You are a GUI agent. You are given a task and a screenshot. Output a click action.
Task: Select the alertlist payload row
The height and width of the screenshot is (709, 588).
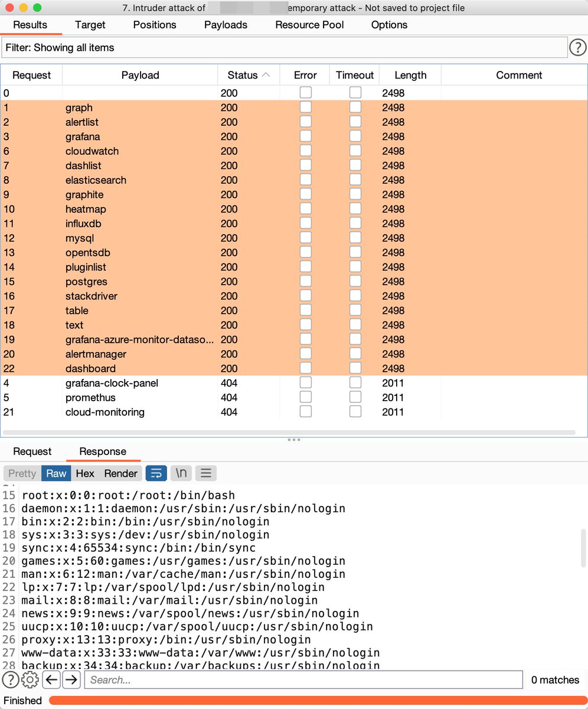coord(294,122)
